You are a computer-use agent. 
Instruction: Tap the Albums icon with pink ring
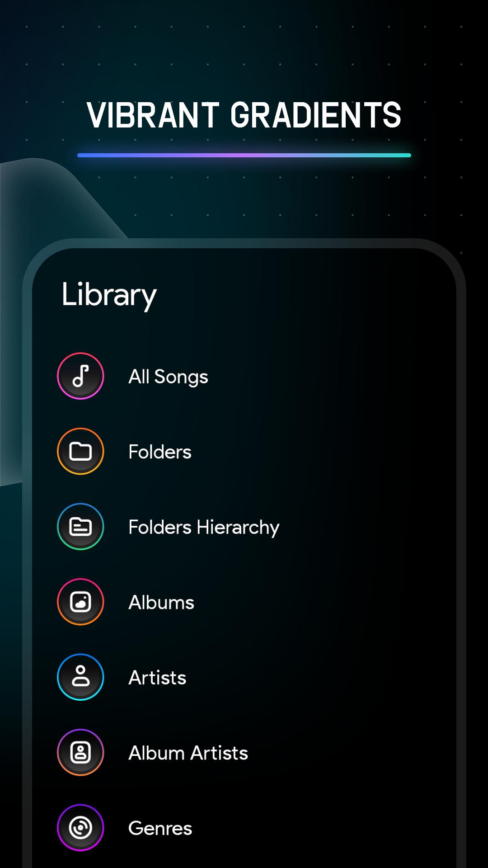(x=80, y=602)
